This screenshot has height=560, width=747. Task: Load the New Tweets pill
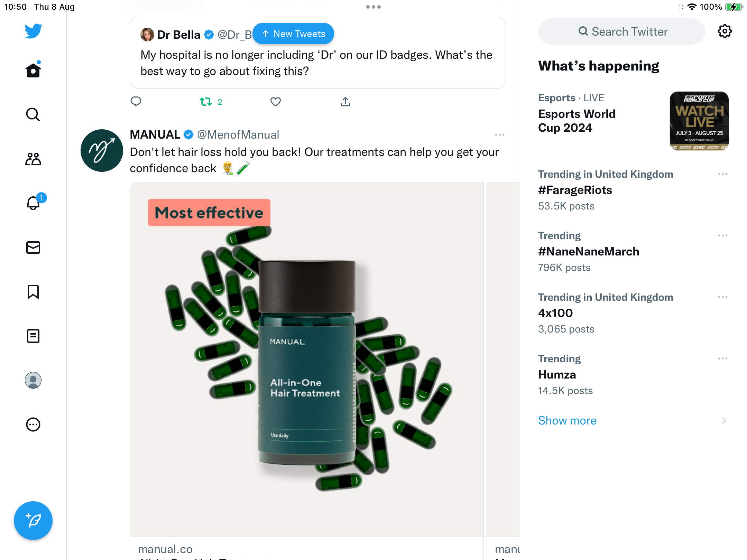pyautogui.click(x=293, y=34)
